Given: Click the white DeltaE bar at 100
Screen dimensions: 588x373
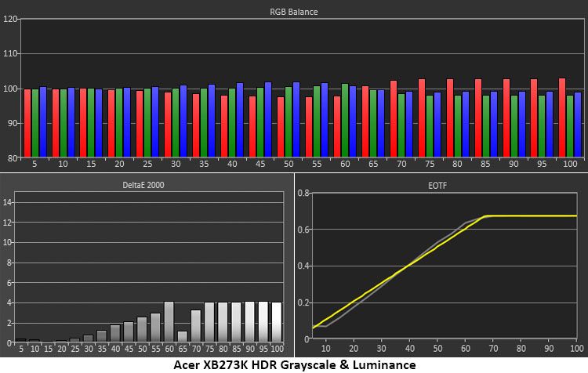Looking at the screenshot, I should [x=277, y=321].
